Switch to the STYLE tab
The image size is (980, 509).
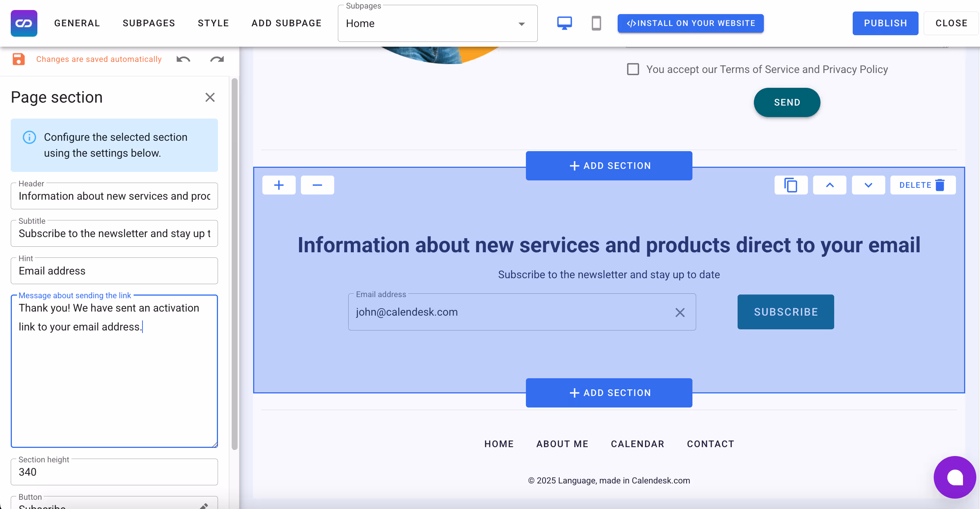click(213, 23)
